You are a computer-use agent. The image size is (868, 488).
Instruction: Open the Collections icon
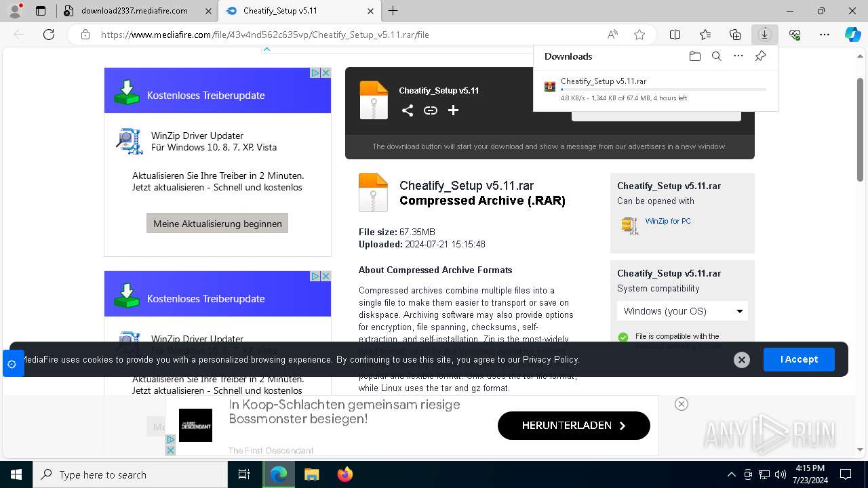tap(735, 35)
